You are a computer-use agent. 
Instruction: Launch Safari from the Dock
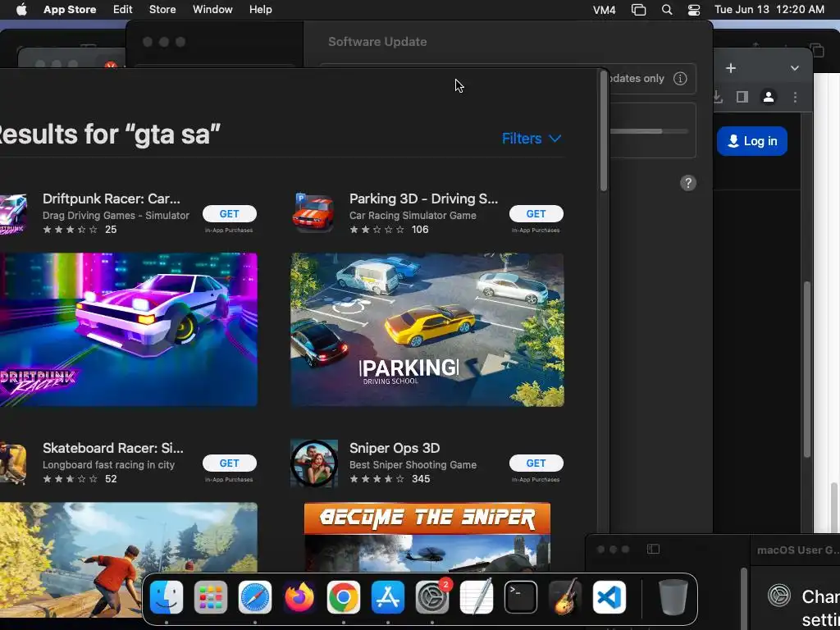(255, 597)
